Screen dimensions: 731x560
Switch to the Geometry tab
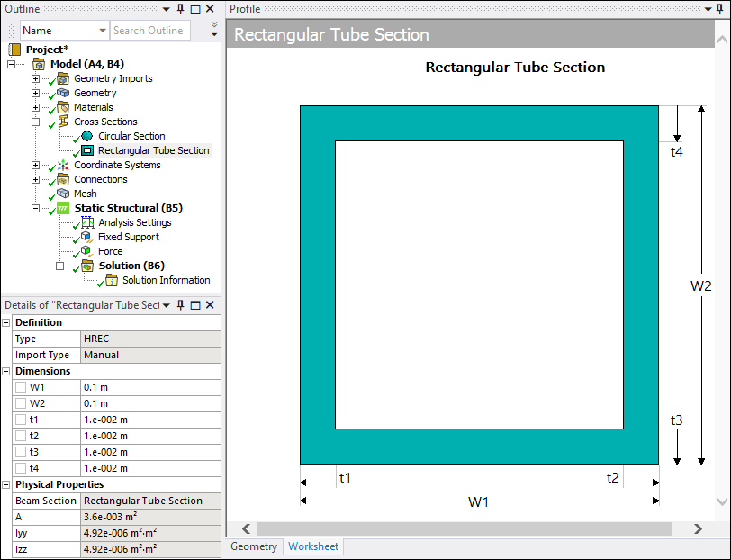point(254,546)
